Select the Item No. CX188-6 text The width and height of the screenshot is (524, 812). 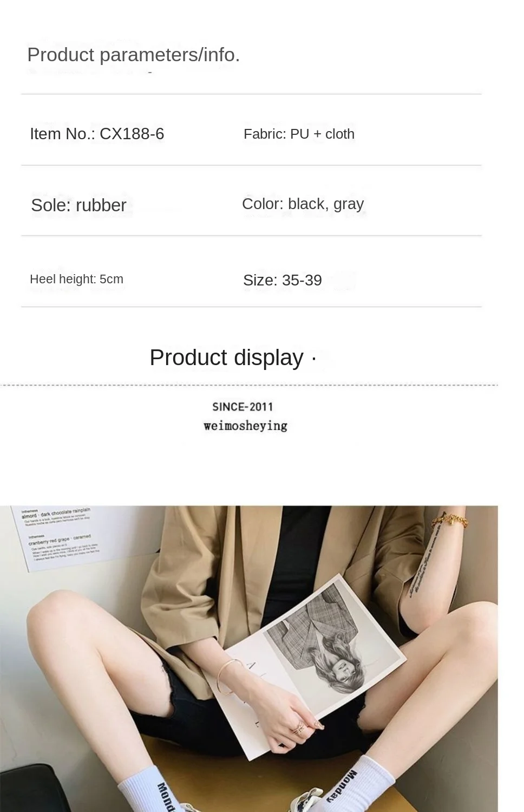tap(97, 134)
